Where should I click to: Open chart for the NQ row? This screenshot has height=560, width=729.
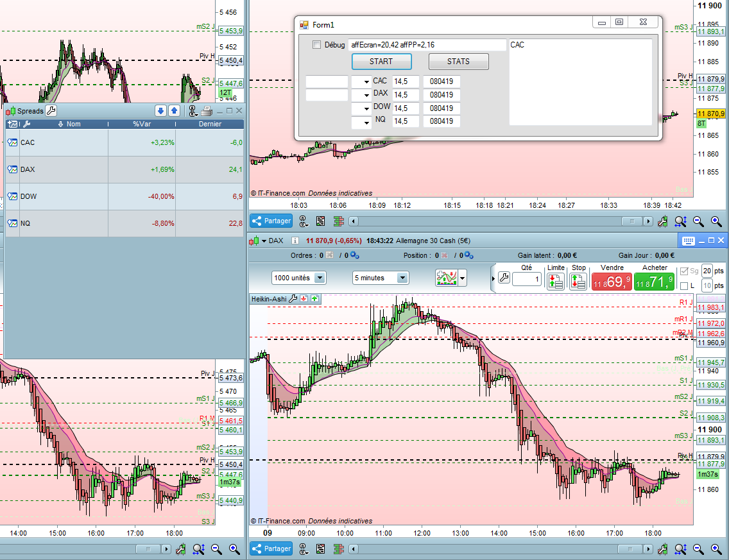[x=12, y=223]
